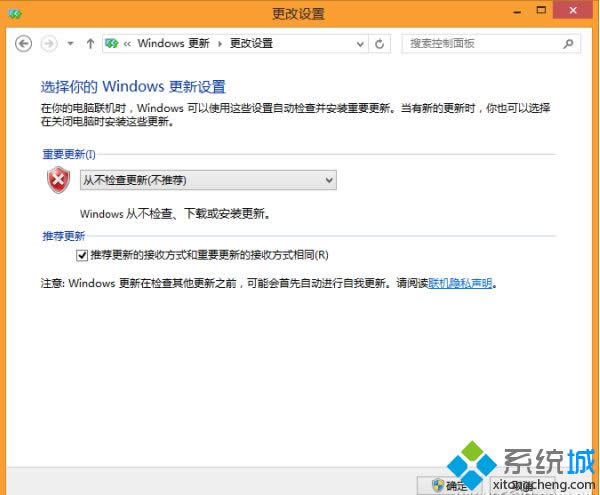
Task: Open the 从不检查更新(不推荐) dropdown
Action: [x=208, y=180]
